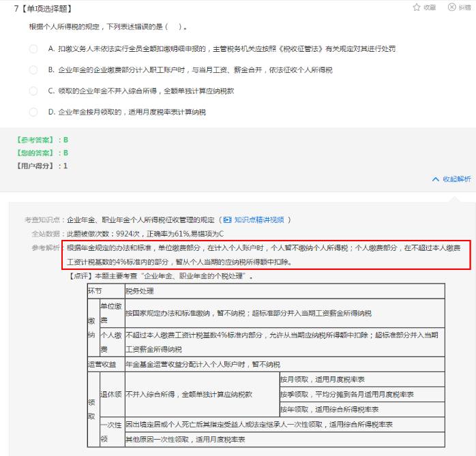Click the 【点评】 commentary line
This screenshot has width=476, height=456.
coord(161,276)
